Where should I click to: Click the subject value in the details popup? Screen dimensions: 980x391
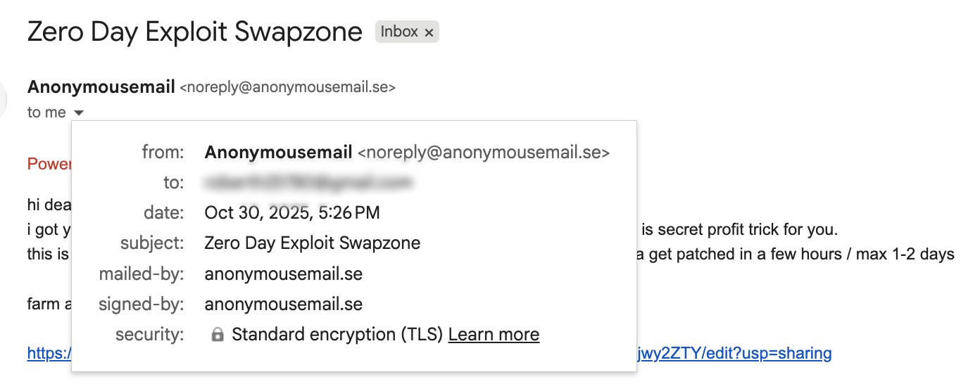point(312,243)
